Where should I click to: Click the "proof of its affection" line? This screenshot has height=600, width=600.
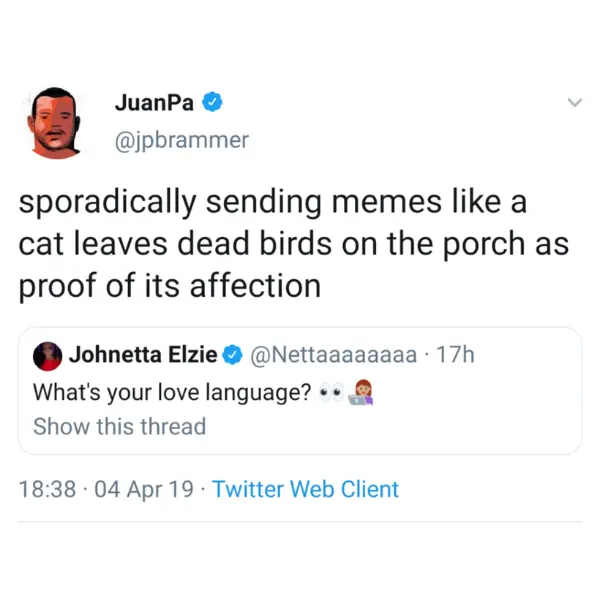(x=169, y=285)
